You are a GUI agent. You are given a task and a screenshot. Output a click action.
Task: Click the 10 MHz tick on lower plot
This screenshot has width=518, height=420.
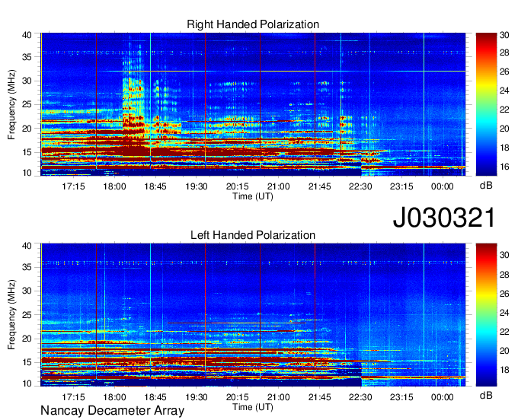pos(27,383)
